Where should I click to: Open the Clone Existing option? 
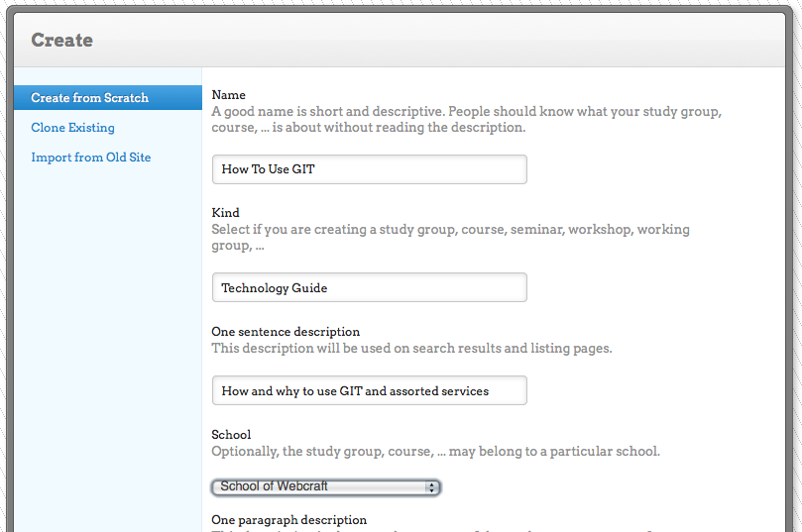point(72,128)
